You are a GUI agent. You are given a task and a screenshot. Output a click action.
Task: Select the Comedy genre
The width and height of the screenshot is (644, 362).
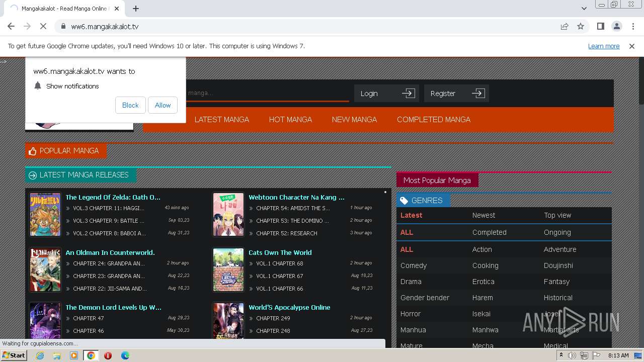[x=414, y=265]
